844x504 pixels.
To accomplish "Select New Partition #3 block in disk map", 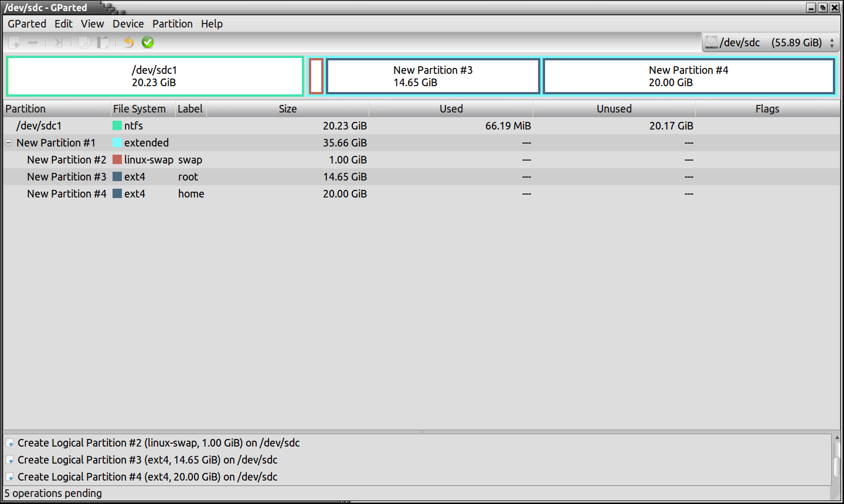I will [x=433, y=76].
